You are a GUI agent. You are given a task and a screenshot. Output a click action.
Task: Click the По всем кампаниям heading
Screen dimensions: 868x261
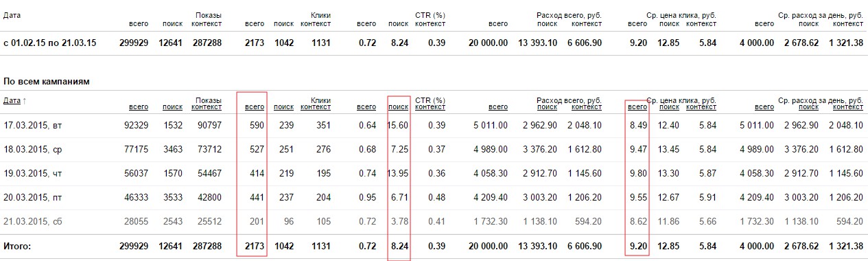click(x=47, y=82)
